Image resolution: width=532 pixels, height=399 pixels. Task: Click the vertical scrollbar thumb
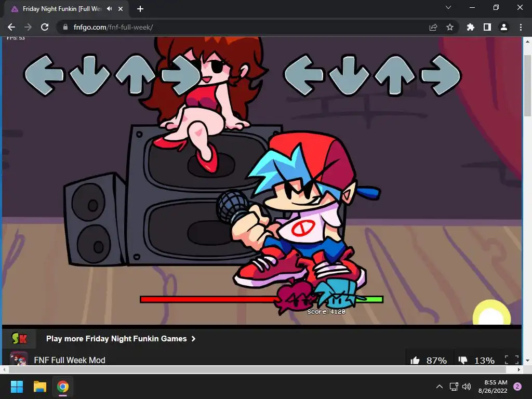coord(527,86)
